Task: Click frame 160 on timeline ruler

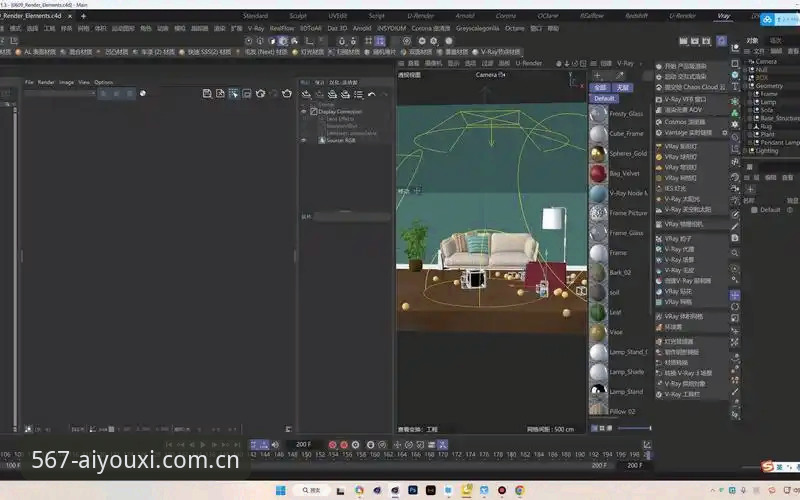Action: 374,455
